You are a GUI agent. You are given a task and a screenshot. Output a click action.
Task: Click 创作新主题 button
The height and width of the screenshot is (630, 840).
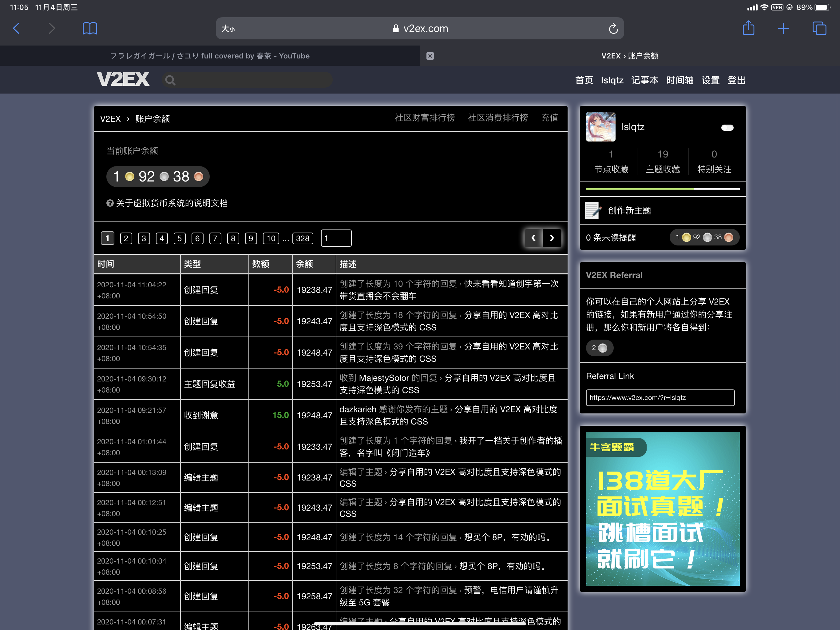629,211
